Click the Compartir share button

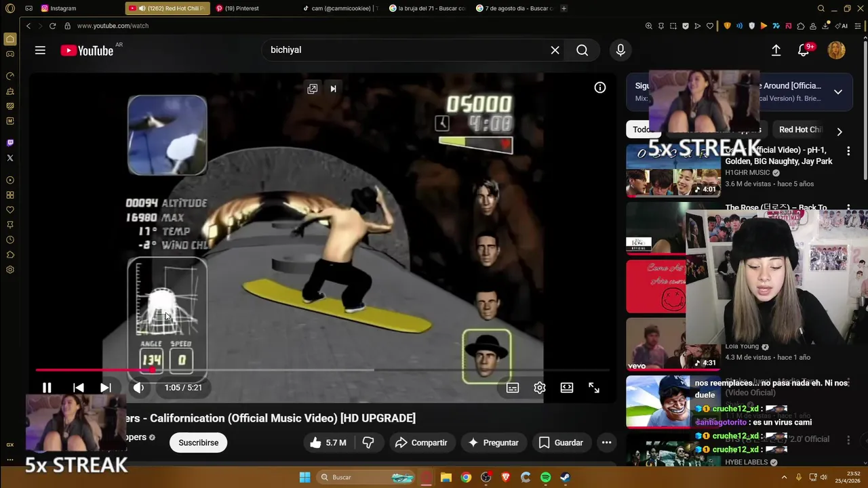point(421,443)
